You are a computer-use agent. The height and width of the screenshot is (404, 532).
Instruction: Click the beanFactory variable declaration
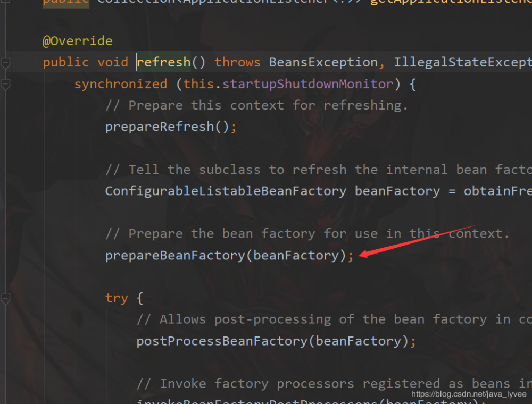tap(397, 191)
